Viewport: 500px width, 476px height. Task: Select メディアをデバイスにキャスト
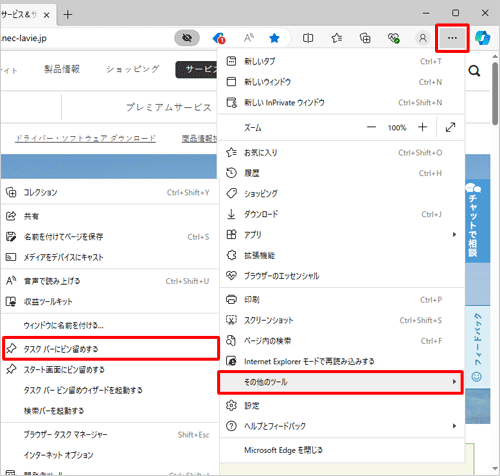click(x=109, y=257)
